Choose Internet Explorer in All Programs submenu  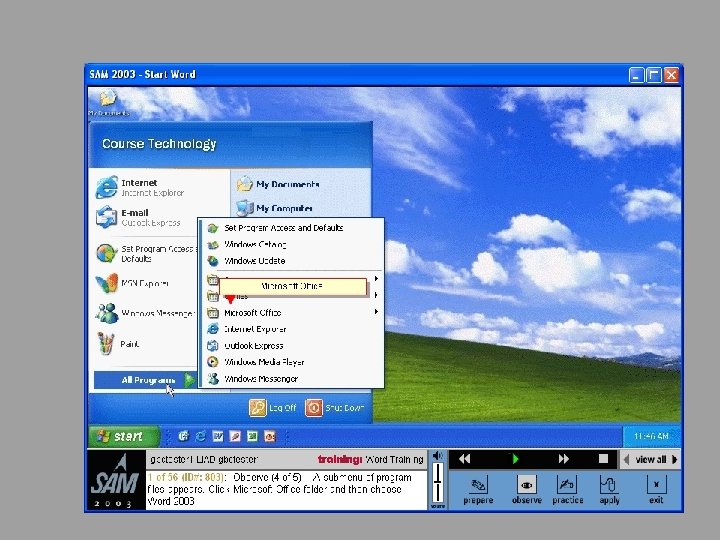[291, 329]
